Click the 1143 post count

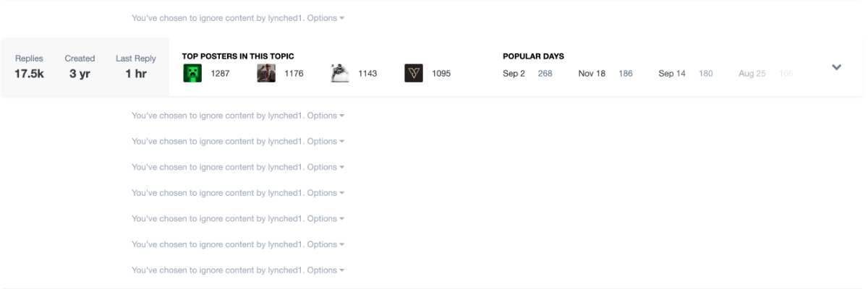pyautogui.click(x=367, y=74)
